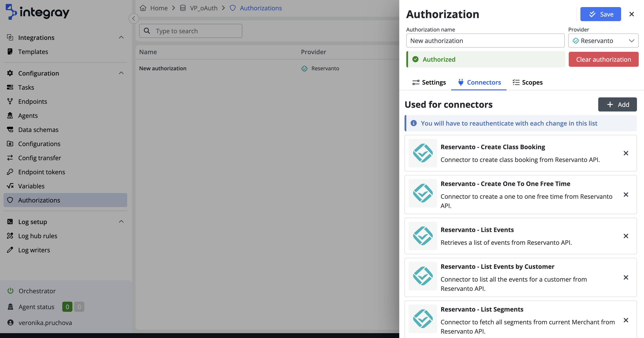The height and width of the screenshot is (338, 644).
Task: Remove the Create Class Booking connector
Action: (x=626, y=153)
